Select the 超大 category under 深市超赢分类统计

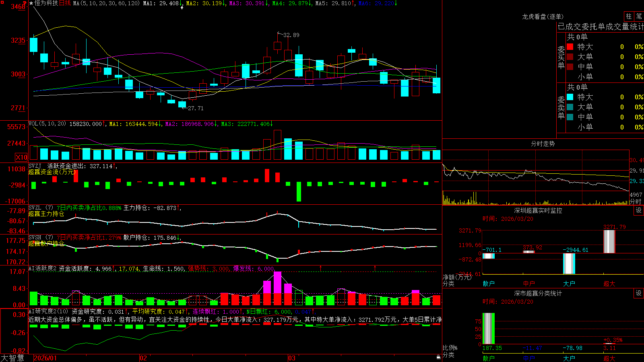point(609,358)
